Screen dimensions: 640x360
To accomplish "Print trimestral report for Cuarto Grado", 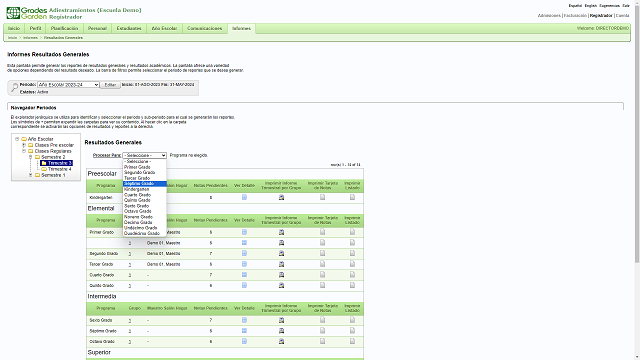I will (x=281, y=275).
